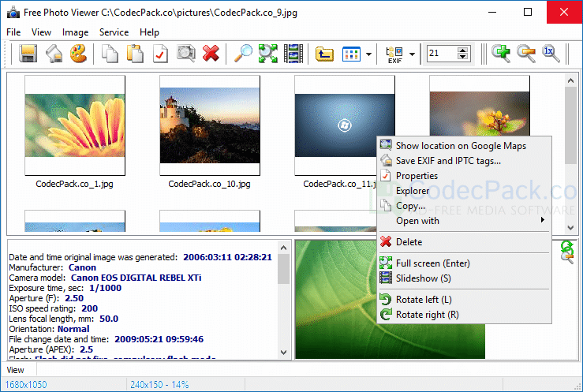Click the rotate/zoom icon beside preview
This screenshot has height=392, width=583.
(x=567, y=252)
